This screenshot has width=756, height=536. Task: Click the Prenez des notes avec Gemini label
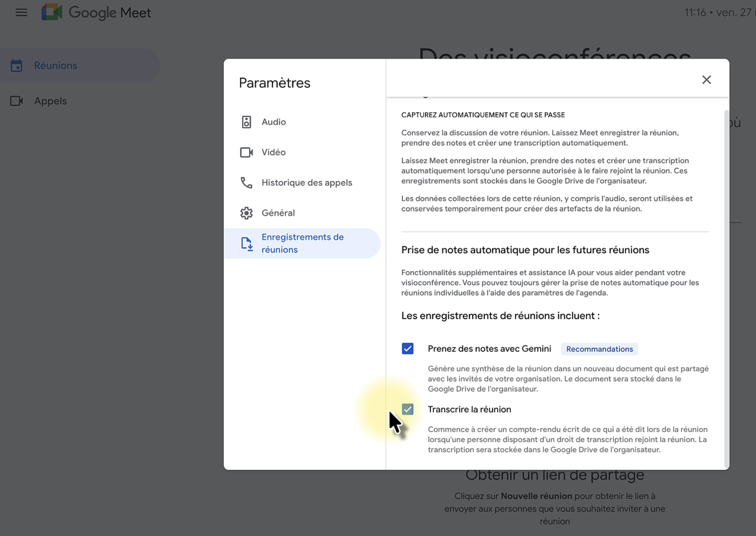(x=489, y=349)
